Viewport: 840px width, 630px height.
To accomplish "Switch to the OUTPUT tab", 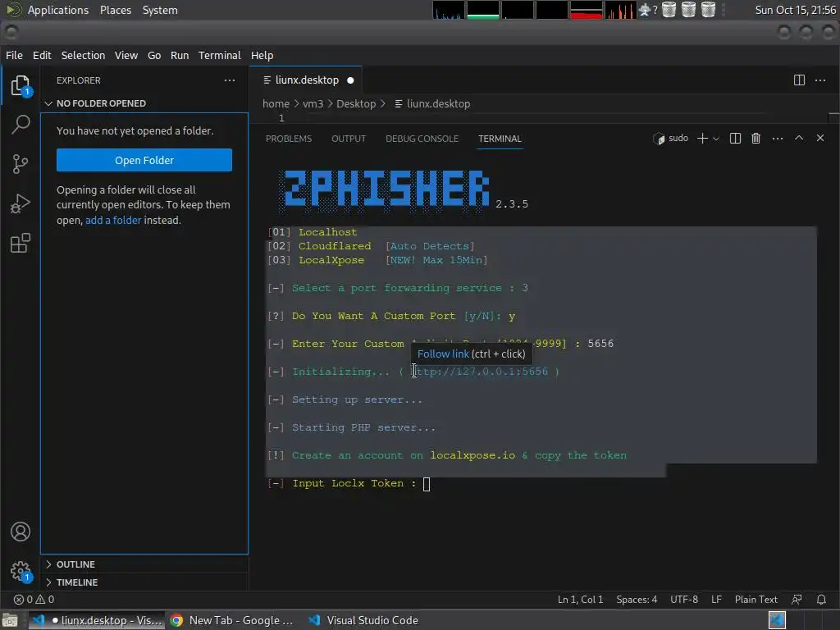I will tap(349, 139).
